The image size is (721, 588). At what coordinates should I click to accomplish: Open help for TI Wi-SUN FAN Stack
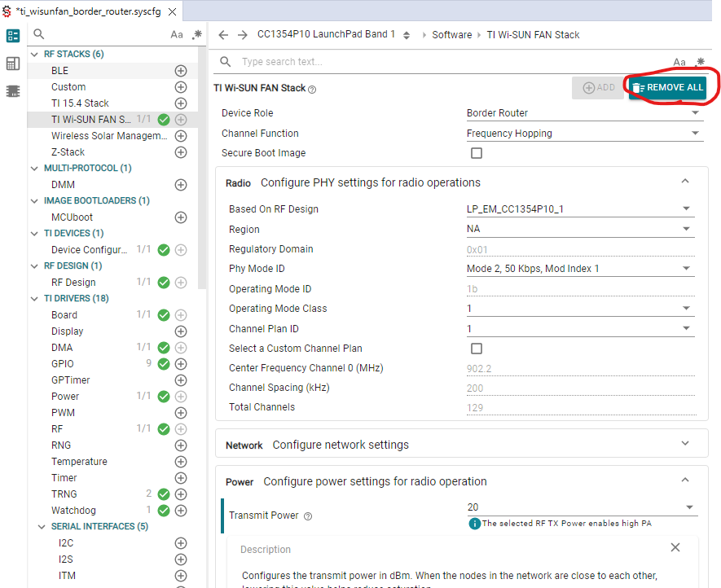coord(312,90)
